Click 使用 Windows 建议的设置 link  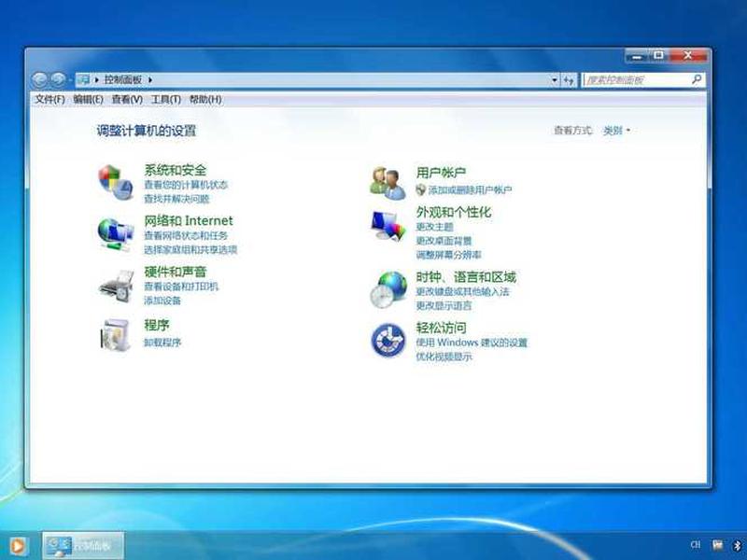(472, 343)
